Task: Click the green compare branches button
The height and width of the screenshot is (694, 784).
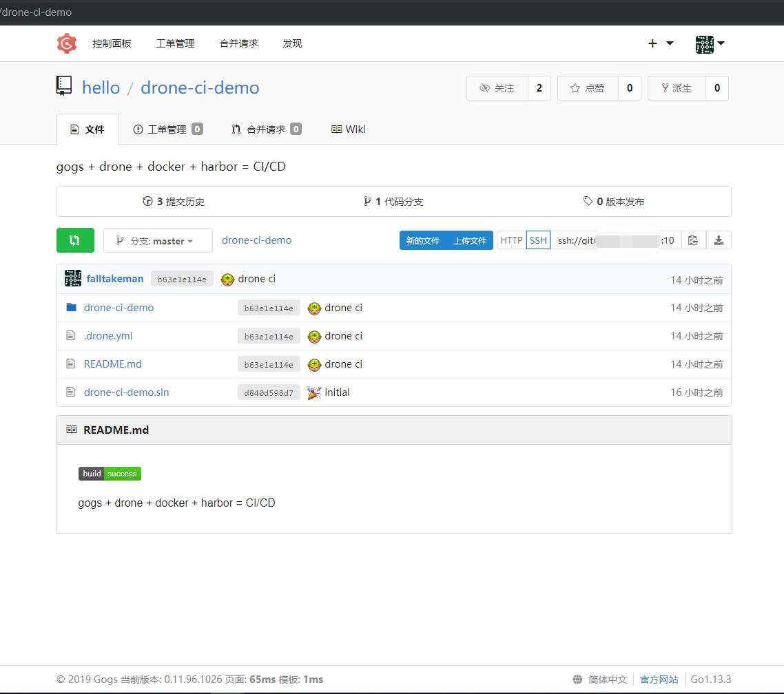Action: [75, 240]
